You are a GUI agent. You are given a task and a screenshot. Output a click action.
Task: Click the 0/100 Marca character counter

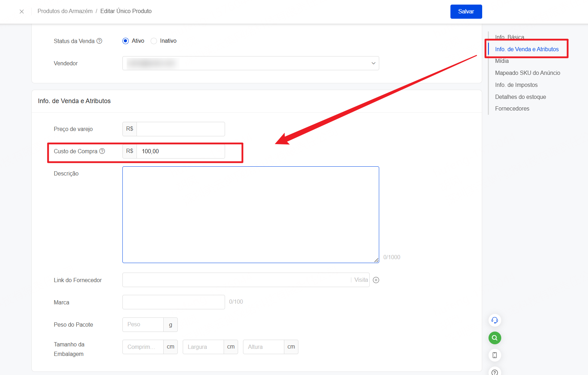click(236, 302)
